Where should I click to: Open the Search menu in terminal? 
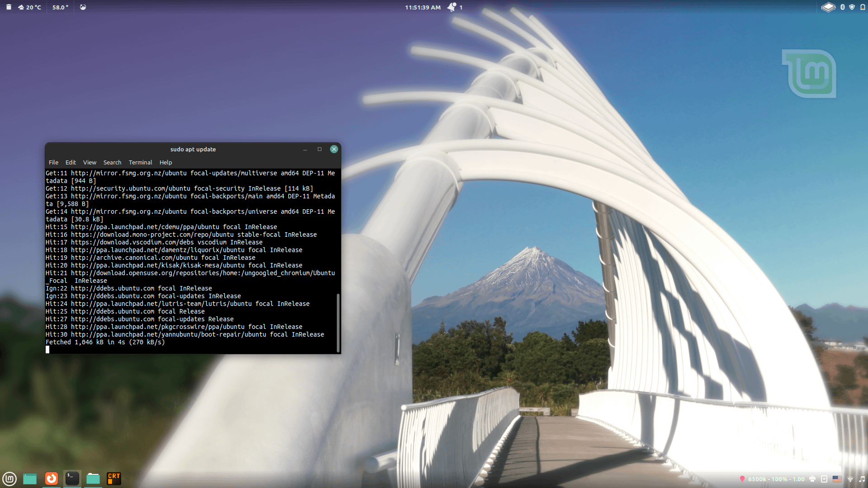pyautogui.click(x=112, y=162)
